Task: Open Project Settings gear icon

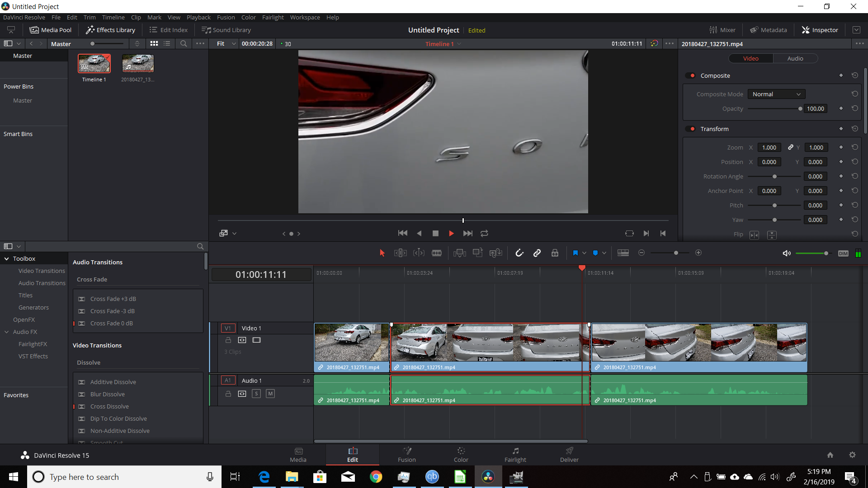Action: tap(852, 455)
